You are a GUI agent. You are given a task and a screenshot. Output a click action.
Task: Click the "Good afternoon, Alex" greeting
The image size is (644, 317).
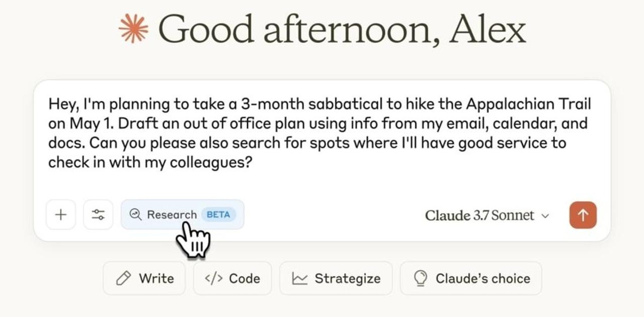(342, 29)
